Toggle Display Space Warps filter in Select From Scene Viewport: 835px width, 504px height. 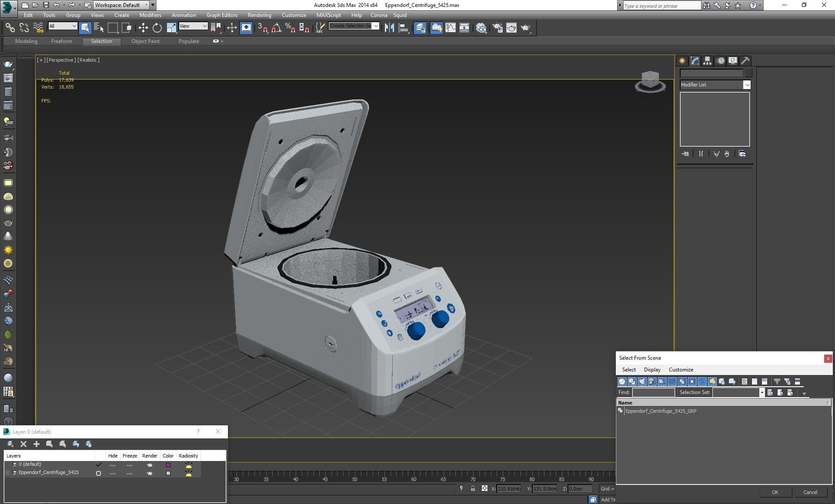(672, 381)
